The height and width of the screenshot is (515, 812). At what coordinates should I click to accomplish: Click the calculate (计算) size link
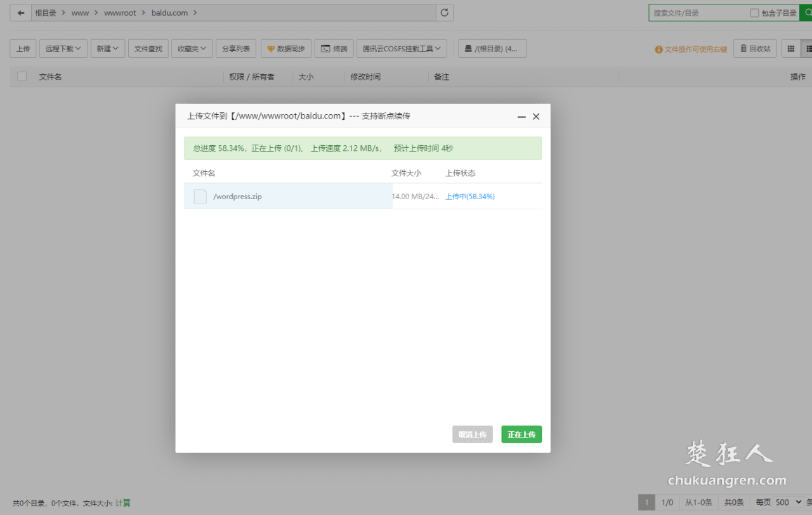(x=123, y=503)
